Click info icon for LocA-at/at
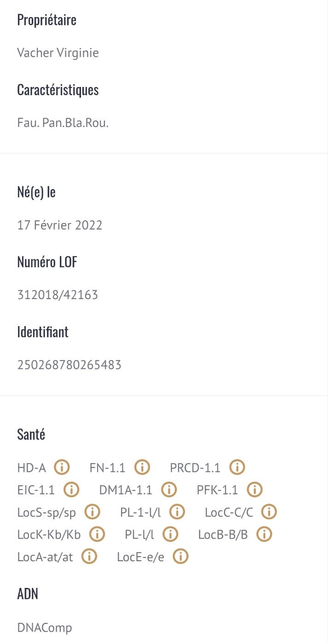 pos(89,557)
